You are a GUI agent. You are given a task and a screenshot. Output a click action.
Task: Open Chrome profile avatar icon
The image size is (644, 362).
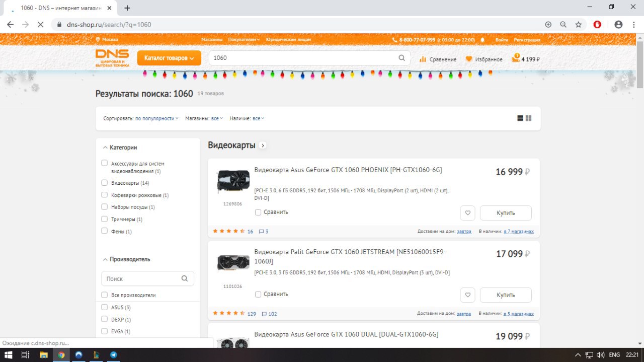pos(618,24)
